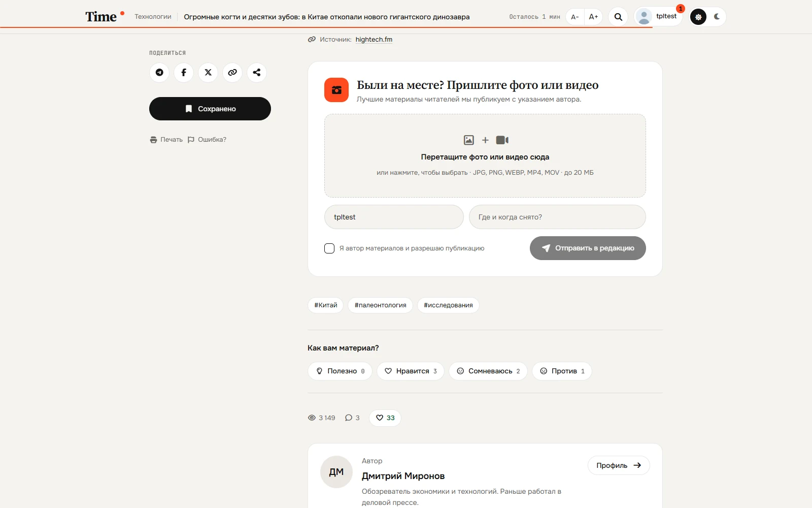Click the orange camera icon

click(x=336, y=90)
